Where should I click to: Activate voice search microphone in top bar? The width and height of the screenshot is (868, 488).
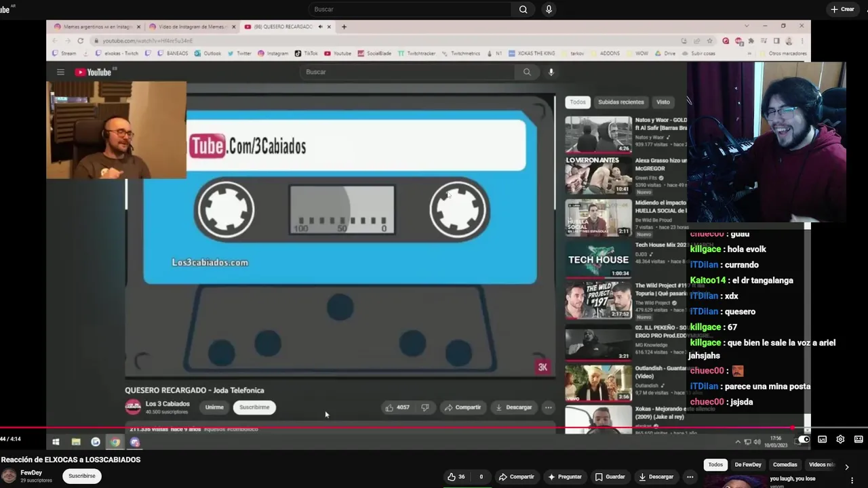coord(549,9)
